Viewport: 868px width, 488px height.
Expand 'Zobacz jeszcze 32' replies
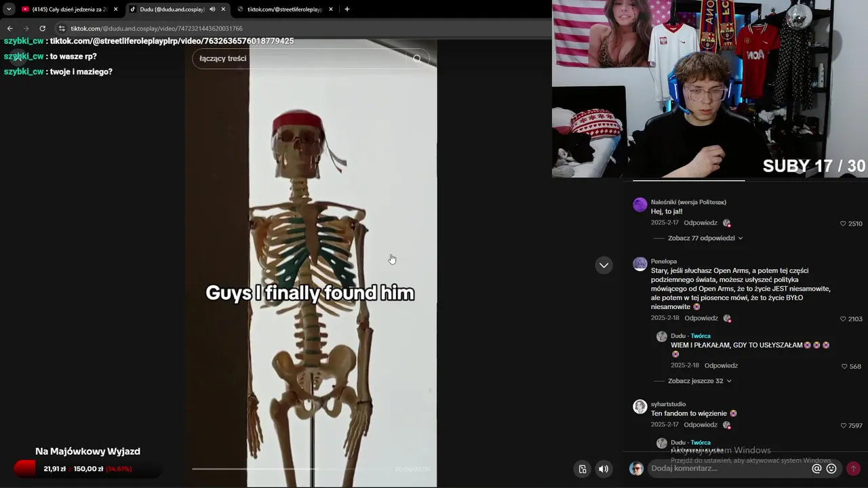point(700,381)
